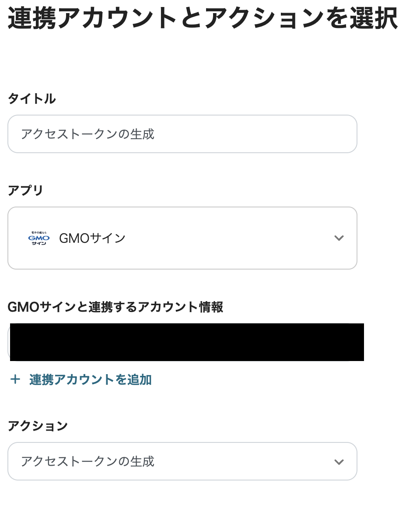The height and width of the screenshot is (505, 420).
Task: Click アクセストークンの生成 text in アクション dropdown
Action: [x=87, y=461]
